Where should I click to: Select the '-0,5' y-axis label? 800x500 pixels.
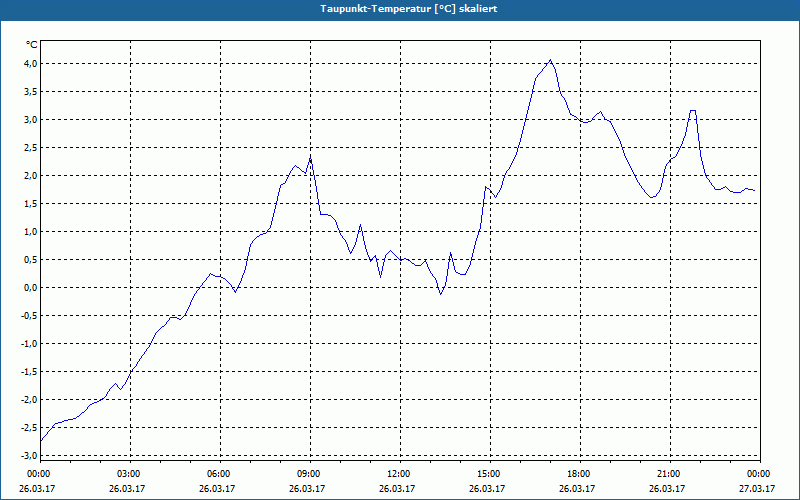pos(29,316)
